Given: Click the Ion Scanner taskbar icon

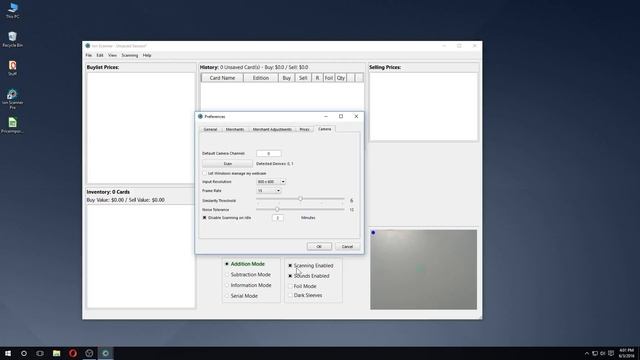Looking at the screenshot, I should click(105, 353).
